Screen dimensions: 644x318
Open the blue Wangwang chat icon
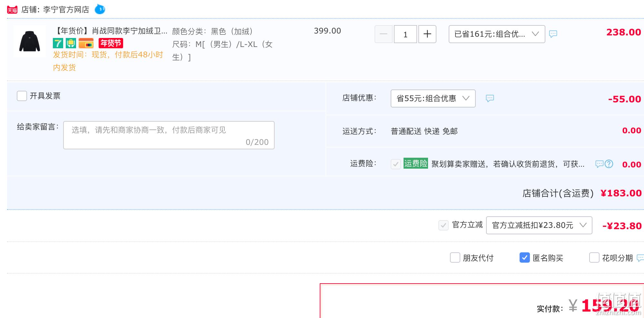pyautogui.click(x=100, y=9)
